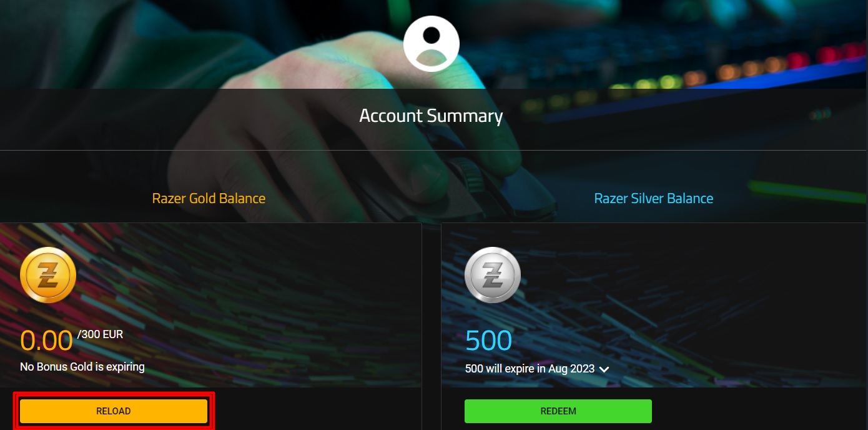
Task: Click the yellow RELOAD button
Action: click(x=114, y=411)
